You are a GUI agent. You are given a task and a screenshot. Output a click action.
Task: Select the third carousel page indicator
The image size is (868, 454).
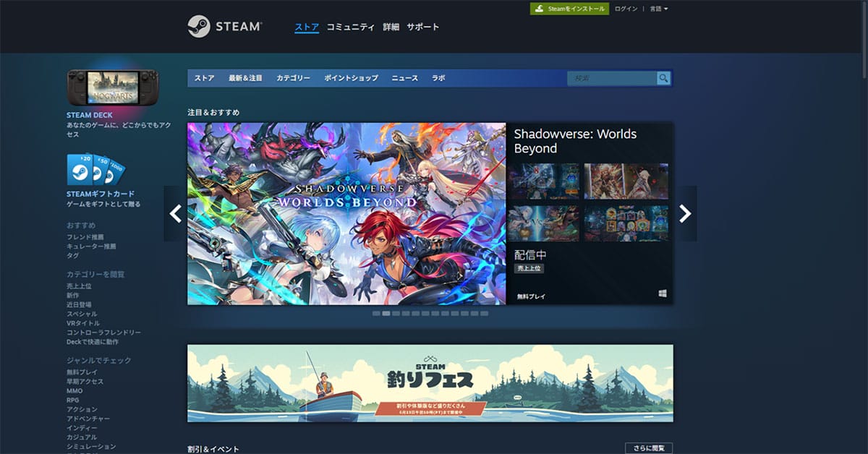tap(396, 314)
